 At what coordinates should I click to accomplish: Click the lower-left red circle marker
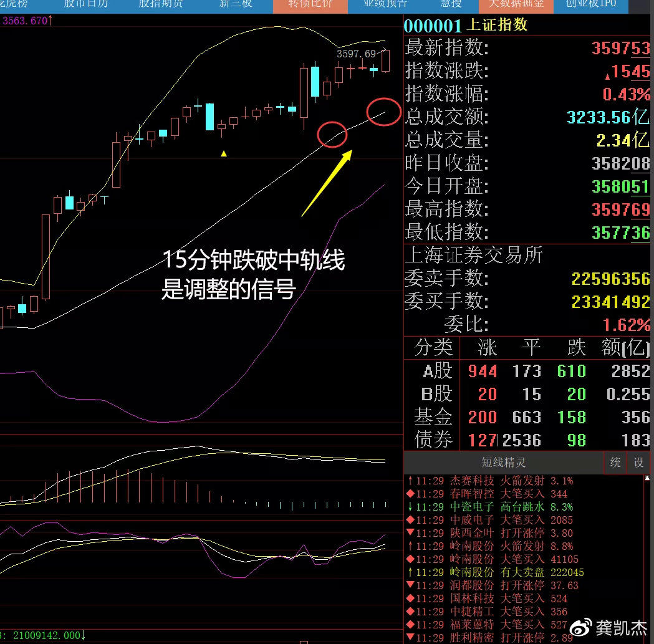(332, 135)
